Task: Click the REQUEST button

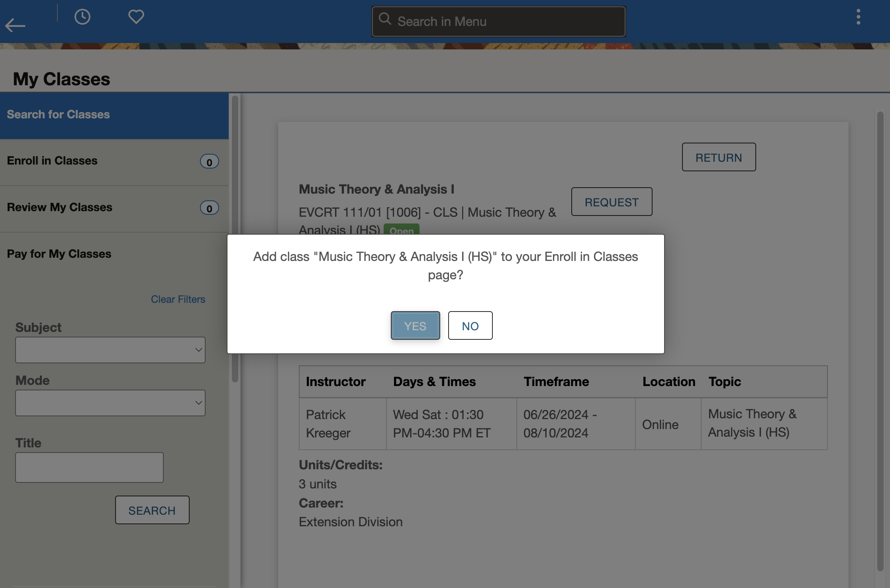Action: click(612, 202)
